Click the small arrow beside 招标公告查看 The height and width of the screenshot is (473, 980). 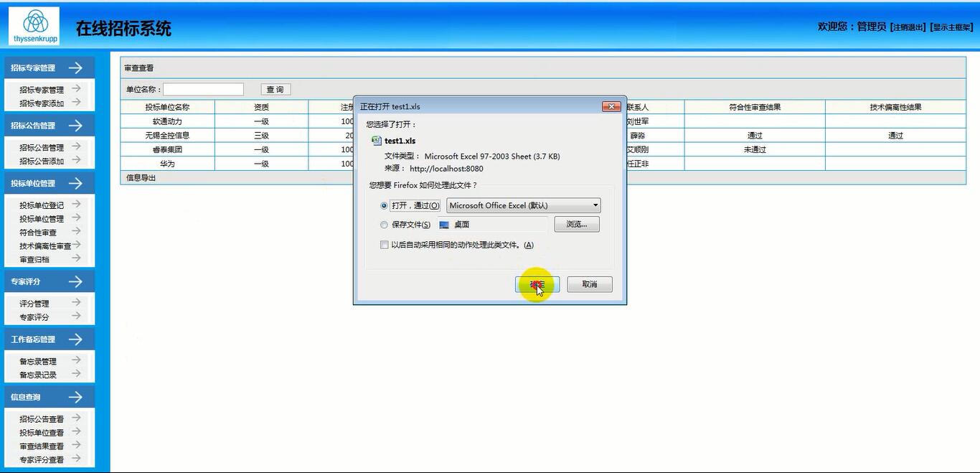click(x=76, y=418)
